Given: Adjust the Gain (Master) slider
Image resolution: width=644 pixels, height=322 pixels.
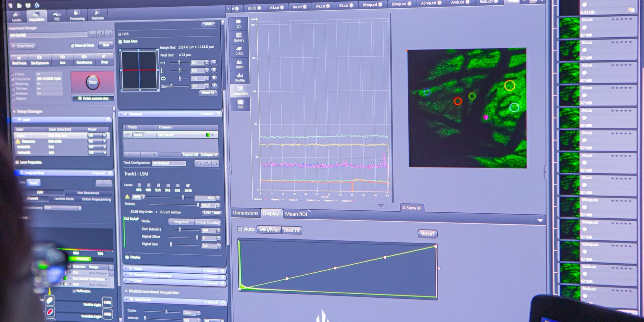Looking at the screenshot, I should [180, 230].
